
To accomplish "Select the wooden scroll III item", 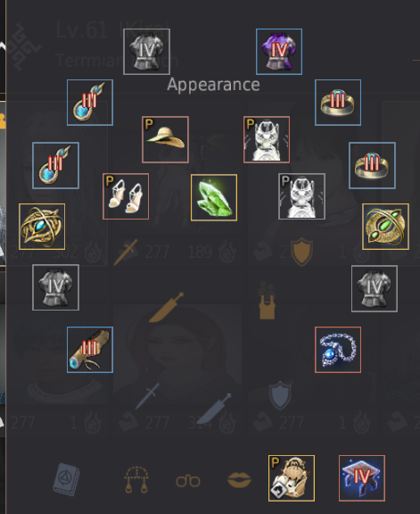I will (90, 350).
